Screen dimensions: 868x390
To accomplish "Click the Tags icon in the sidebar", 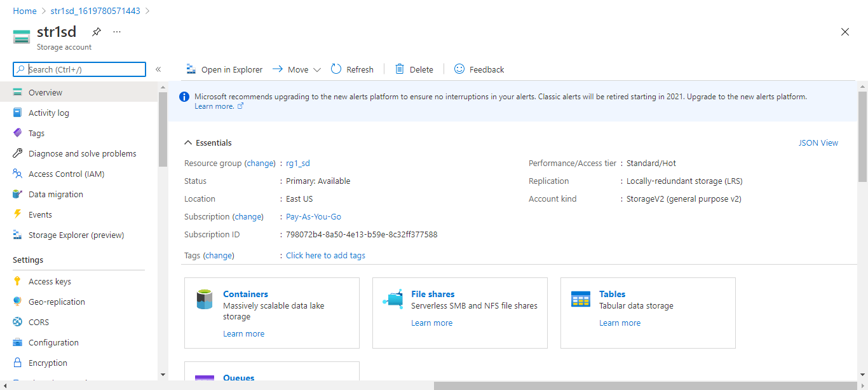I will tap(18, 133).
